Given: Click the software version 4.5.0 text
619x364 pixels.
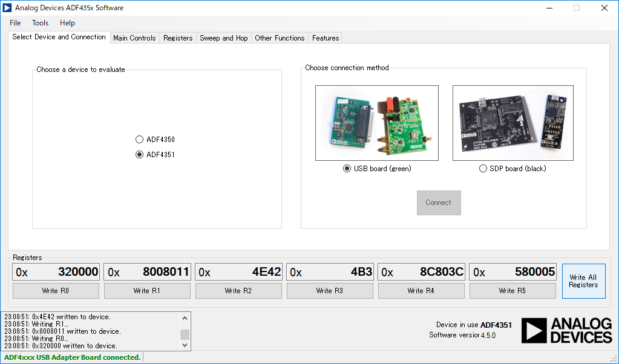Looking at the screenshot, I should 462,335.
